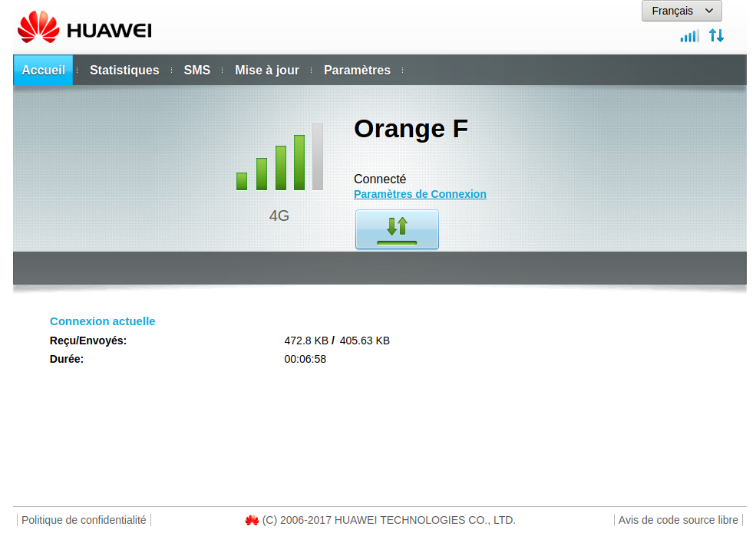Click the blue data transfer arrows icon

point(716,35)
